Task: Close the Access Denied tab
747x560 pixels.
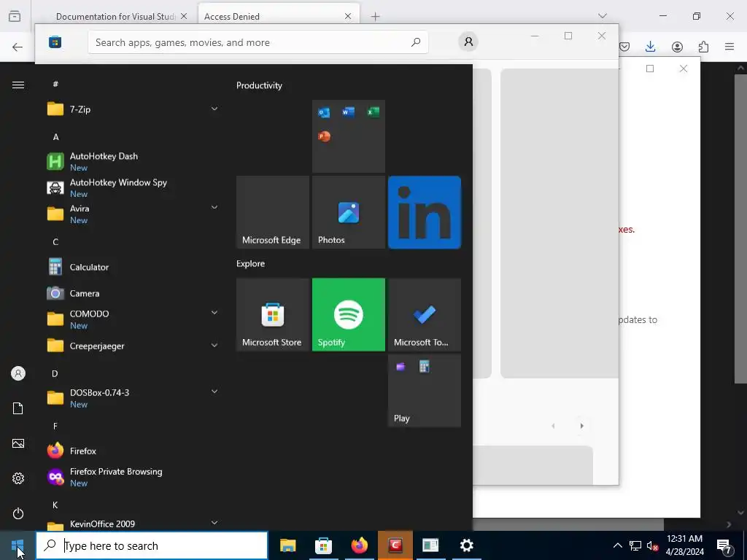Action: click(348, 16)
